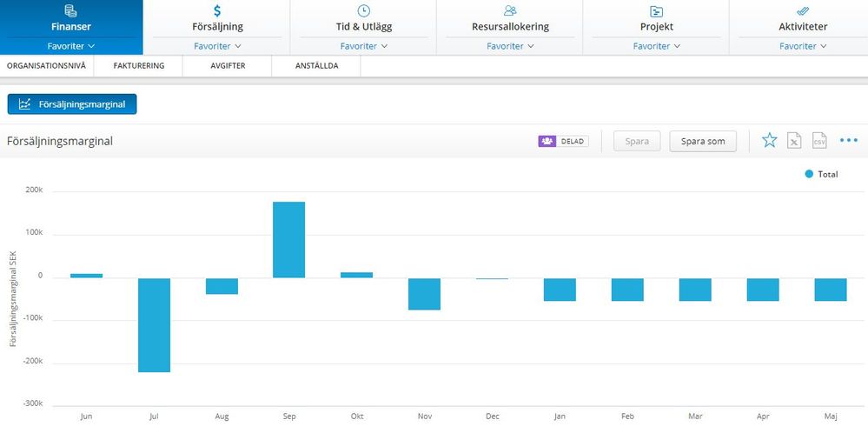Screen dimensions: 868x440
Task: Click the Aug bar in the chart
Action: pyautogui.click(x=222, y=286)
